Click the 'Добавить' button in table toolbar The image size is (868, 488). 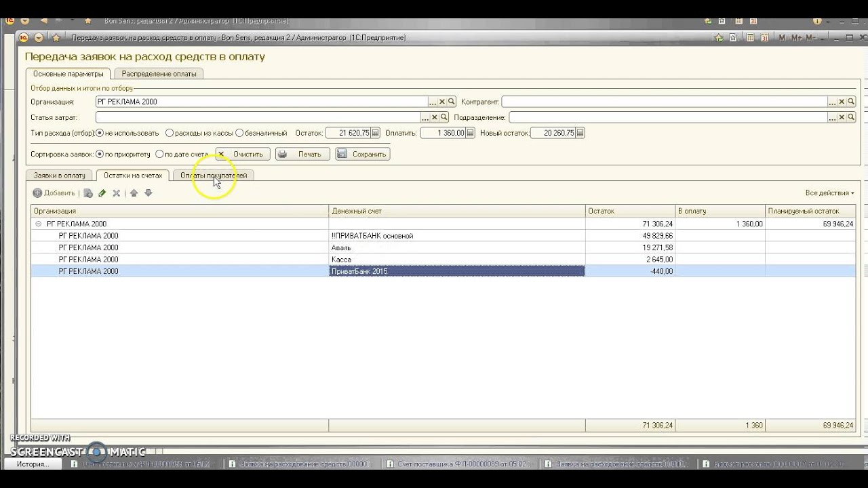click(x=54, y=193)
